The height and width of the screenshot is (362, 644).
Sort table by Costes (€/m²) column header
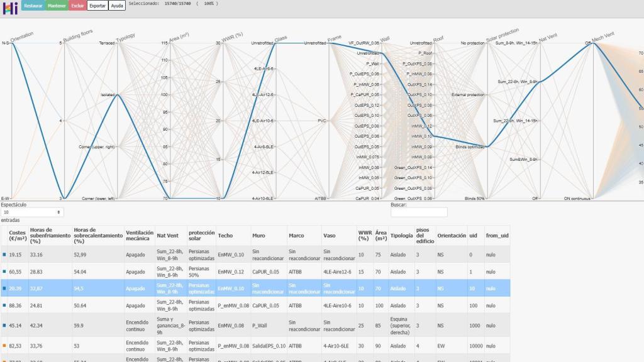tap(18, 236)
